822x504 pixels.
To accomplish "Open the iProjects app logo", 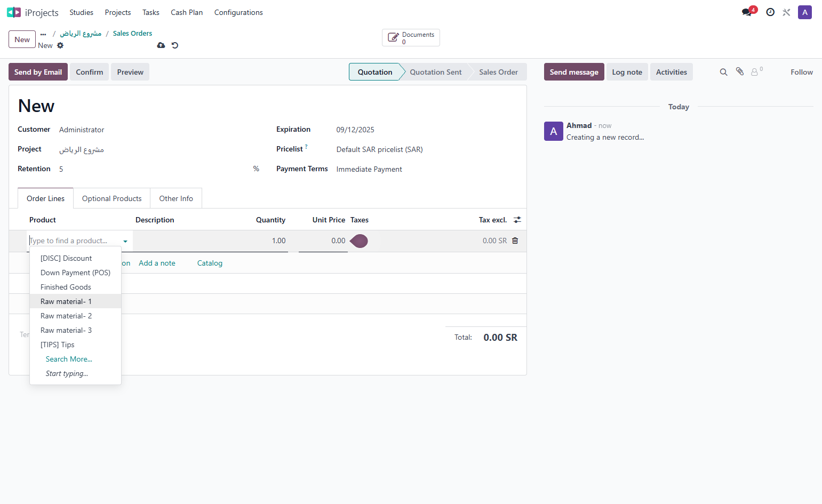I will click(x=14, y=12).
